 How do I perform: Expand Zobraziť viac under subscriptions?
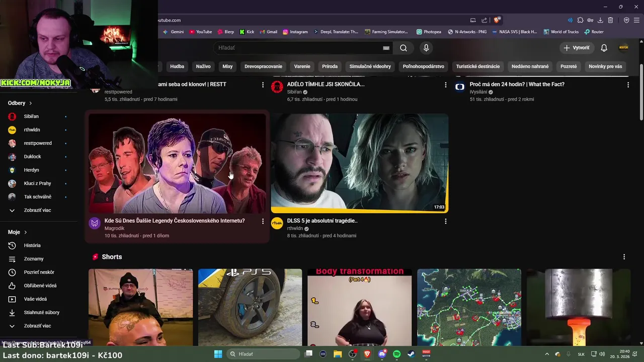[38, 210]
